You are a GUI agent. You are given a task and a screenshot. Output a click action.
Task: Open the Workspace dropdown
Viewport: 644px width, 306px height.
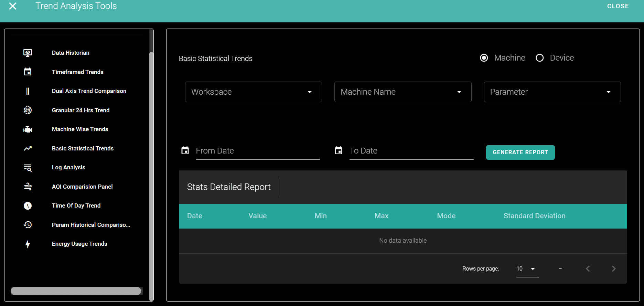point(253,92)
